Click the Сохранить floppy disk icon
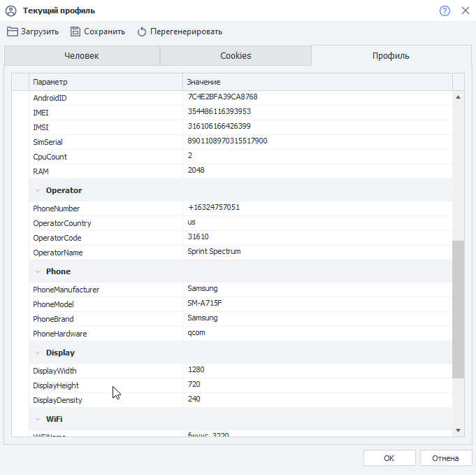Image resolution: width=476 pixels, height=475 pixels. point(75,31)
